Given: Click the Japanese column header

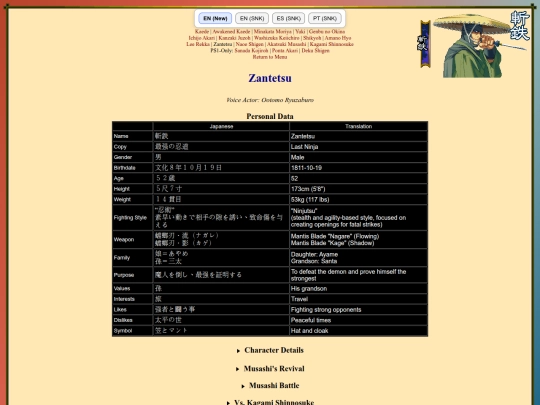Looking at the screenshot, I should click(x=221, y=126).
